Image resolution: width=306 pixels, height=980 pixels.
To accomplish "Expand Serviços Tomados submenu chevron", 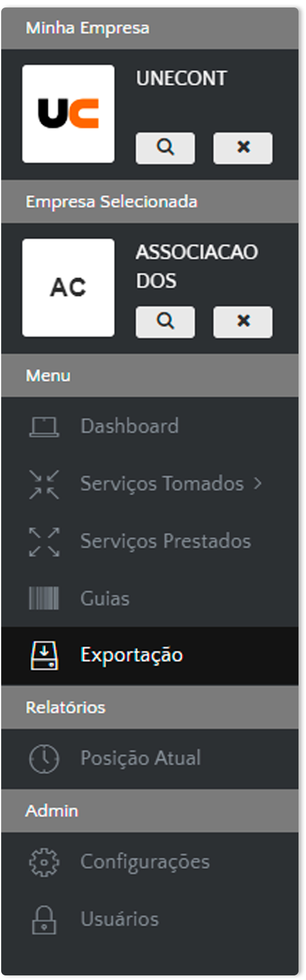I will 258,484.
